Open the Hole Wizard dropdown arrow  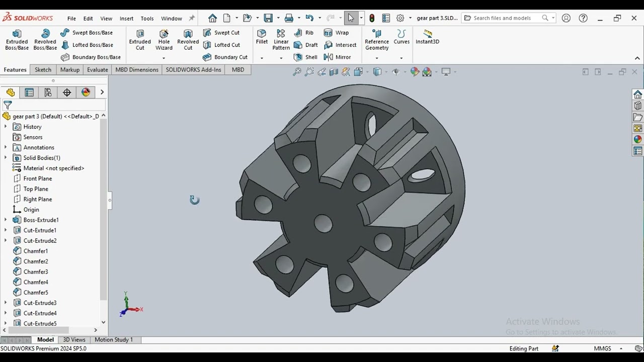point(164,58)
